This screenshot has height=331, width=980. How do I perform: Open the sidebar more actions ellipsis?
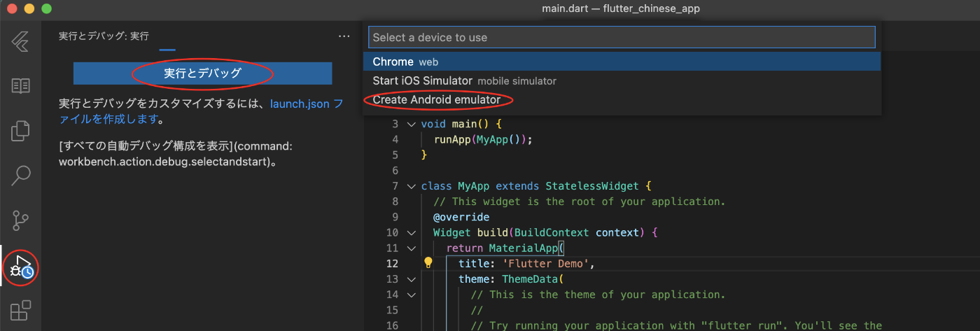point(344,36)
